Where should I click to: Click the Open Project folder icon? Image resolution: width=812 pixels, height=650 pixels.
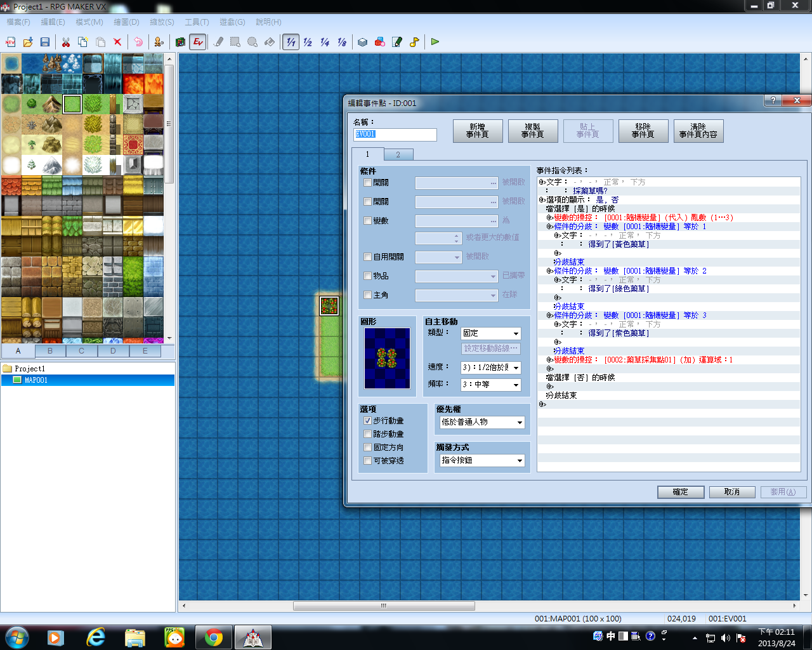tap(28, 42)
